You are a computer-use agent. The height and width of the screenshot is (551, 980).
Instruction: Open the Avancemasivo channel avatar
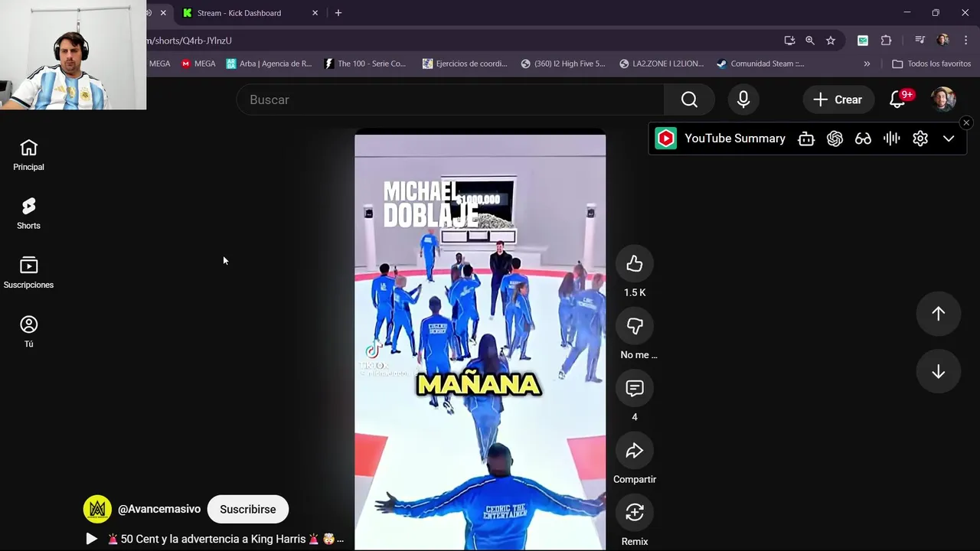pos(97,509)
